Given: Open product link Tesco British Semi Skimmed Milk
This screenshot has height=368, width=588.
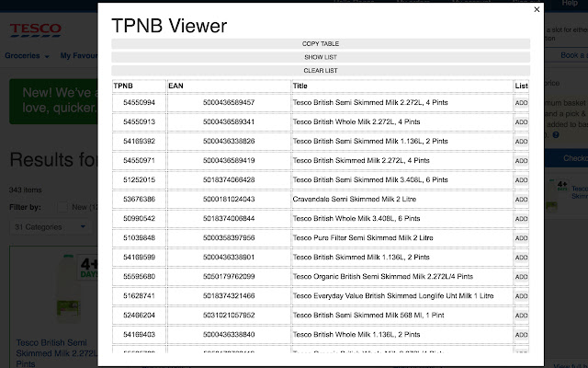Looking at the screenshot, I should pyautogui.click(x=56, y=353).
